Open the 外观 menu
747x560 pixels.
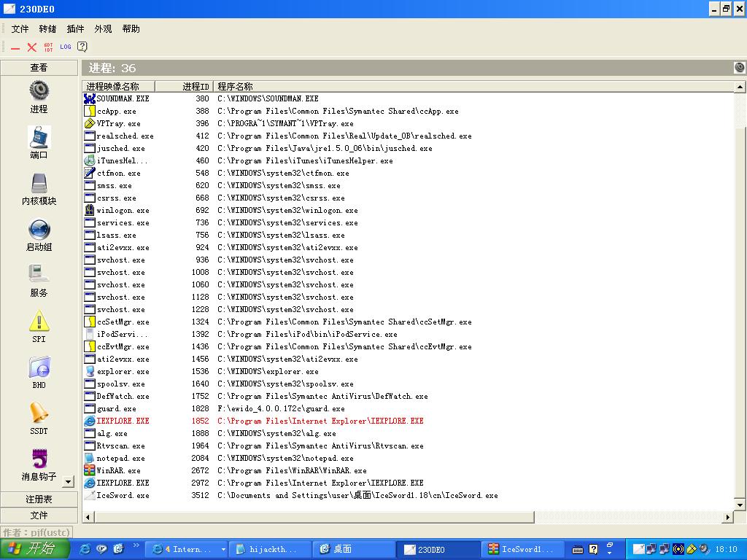103,29
